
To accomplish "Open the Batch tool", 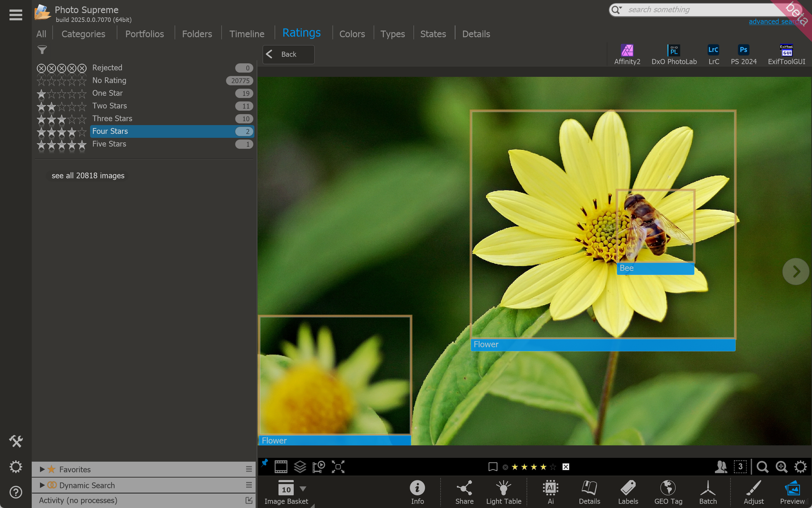I will click(708, 492).
